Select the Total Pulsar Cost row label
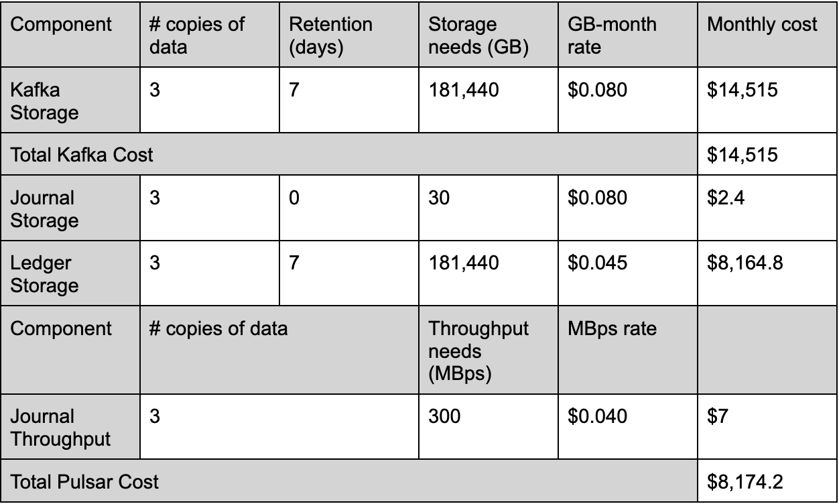The width and height of the screenshot is (839, 504). click(x=84, y=481)
